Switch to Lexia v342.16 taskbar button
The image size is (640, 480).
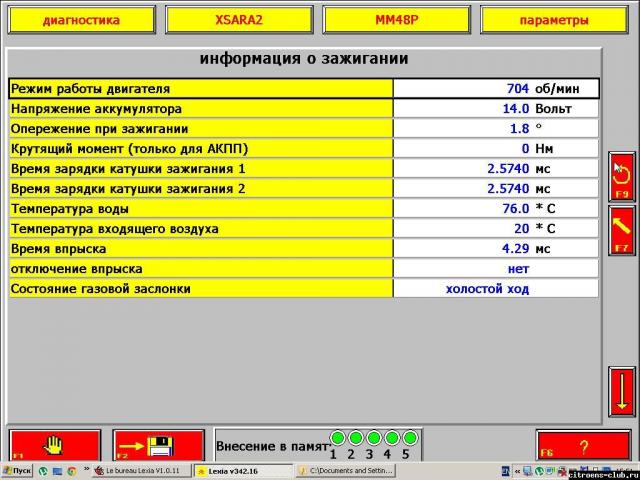243,471
